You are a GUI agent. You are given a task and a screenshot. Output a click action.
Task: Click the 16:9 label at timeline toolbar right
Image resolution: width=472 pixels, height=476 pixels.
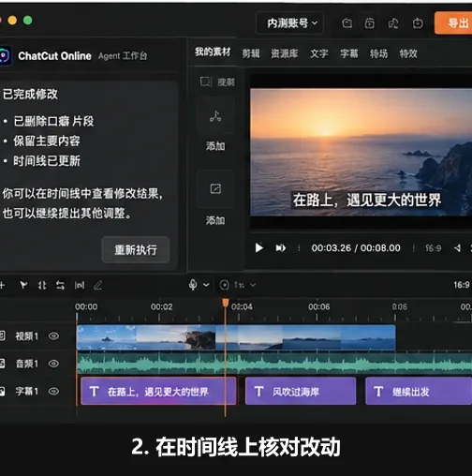tap(462, 285)
